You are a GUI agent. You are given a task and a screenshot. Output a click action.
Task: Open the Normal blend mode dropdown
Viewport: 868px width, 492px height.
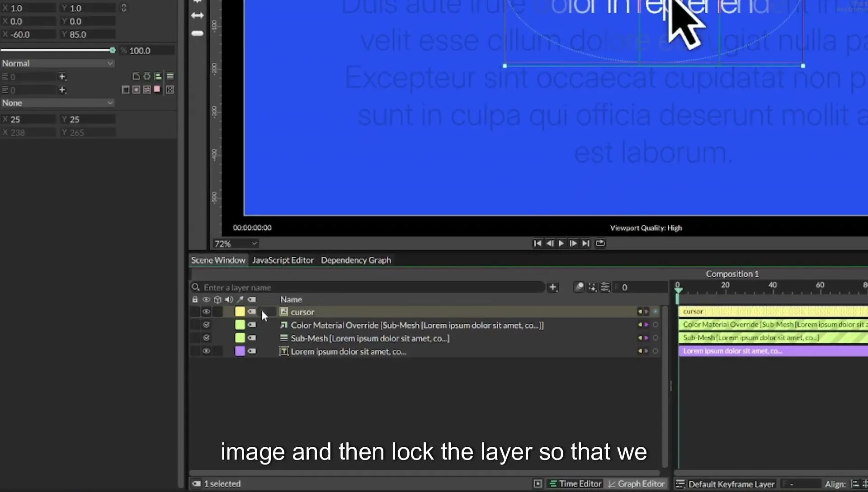pyautogui.click(x=57, y=63)
